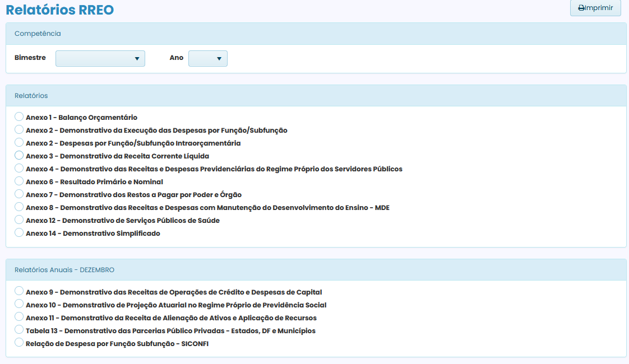This screenshot has height=364, width=629.
Task: Pick Anexo 10 Projeção Atuarial radio
Action: (x=19, y=304)
